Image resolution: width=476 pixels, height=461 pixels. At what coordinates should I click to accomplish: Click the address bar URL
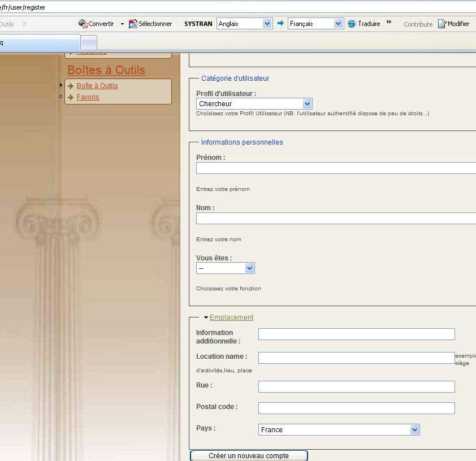point(23,7)
